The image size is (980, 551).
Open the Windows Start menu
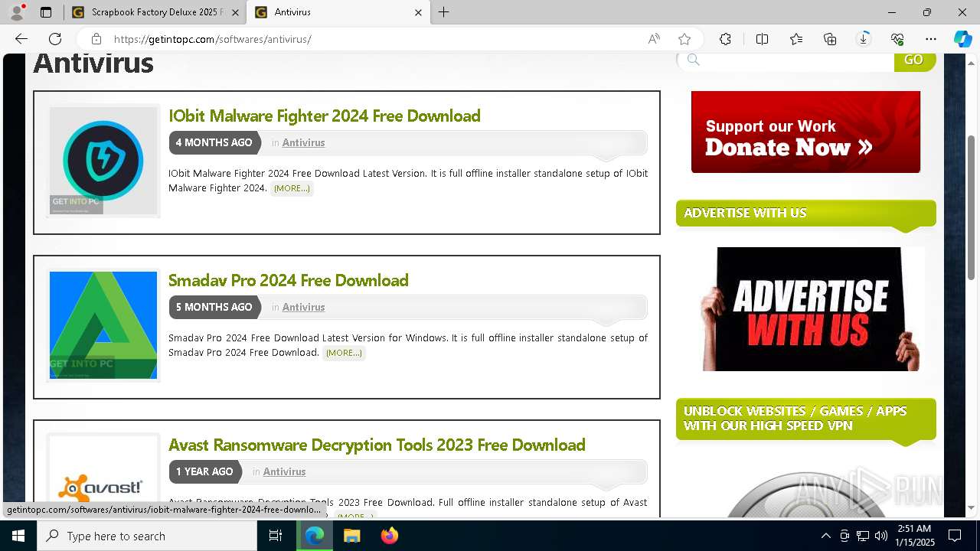(x=18, y=536)
